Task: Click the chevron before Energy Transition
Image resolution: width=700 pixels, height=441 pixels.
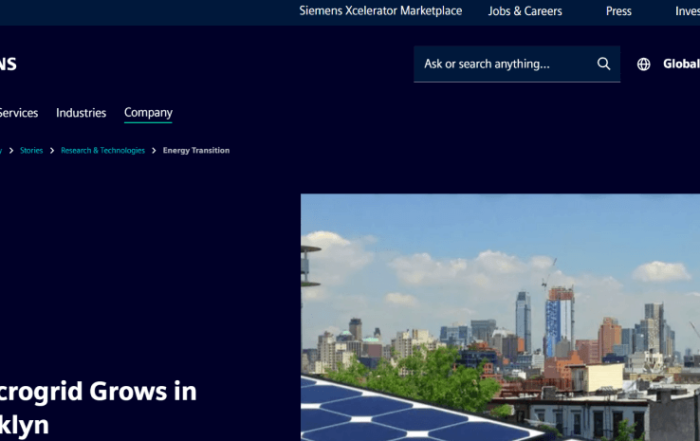Action: (x=154, y=151)
